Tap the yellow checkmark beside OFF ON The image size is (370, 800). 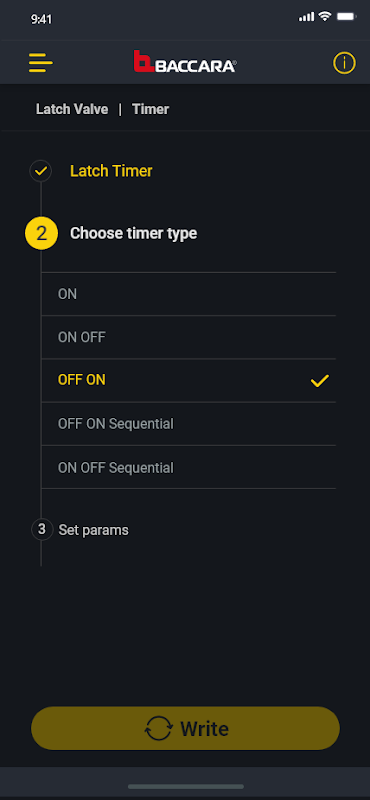tap(319, 381)
